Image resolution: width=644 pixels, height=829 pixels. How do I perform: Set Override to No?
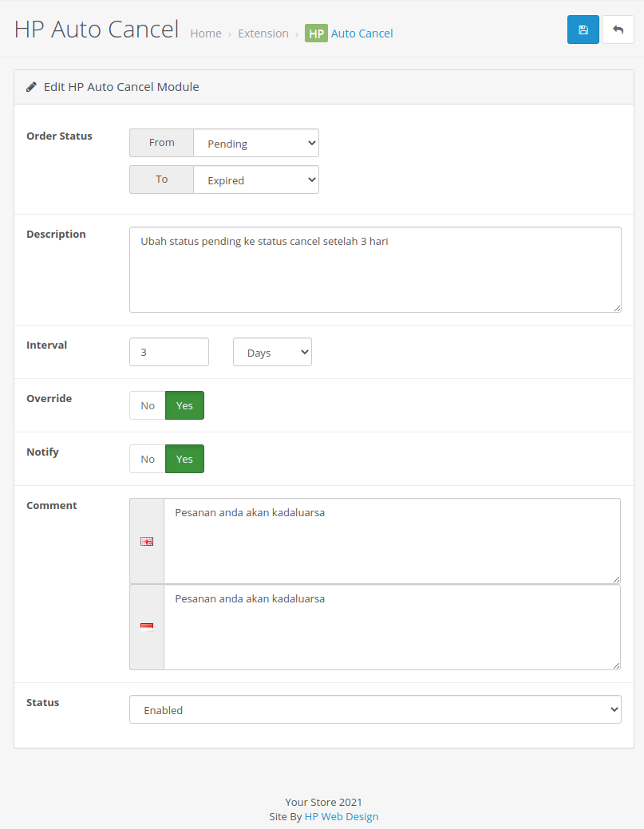pos(148,405)
